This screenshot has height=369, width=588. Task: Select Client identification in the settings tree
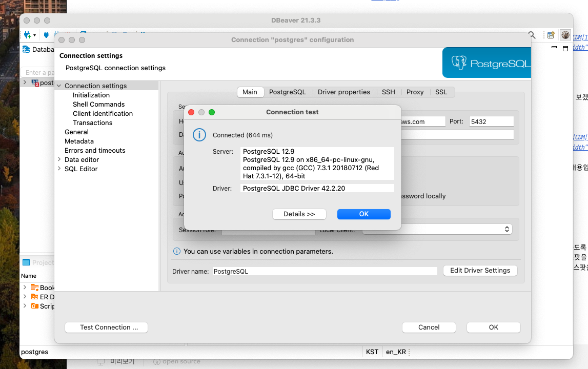(103, 114)
